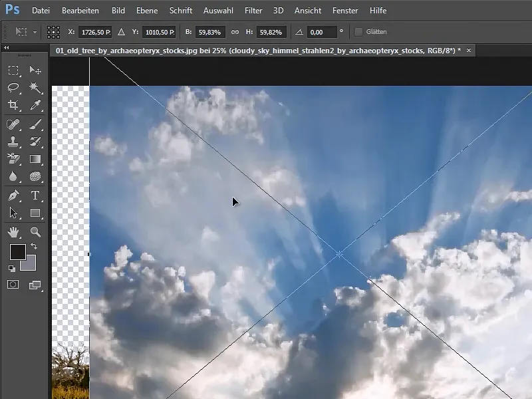The height and width of the screenshot is (399, 532).
Task: Select the Move tool
Action: coord(35,70)
